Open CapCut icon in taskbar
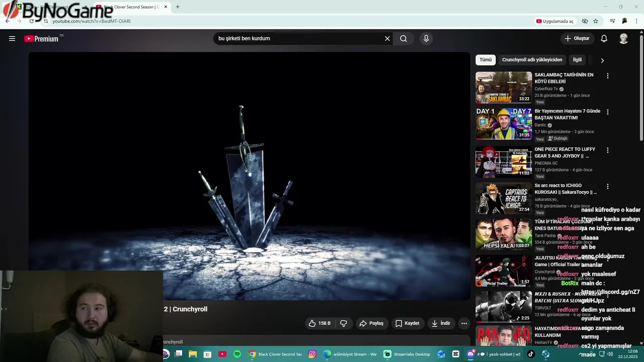 [456, 354]
